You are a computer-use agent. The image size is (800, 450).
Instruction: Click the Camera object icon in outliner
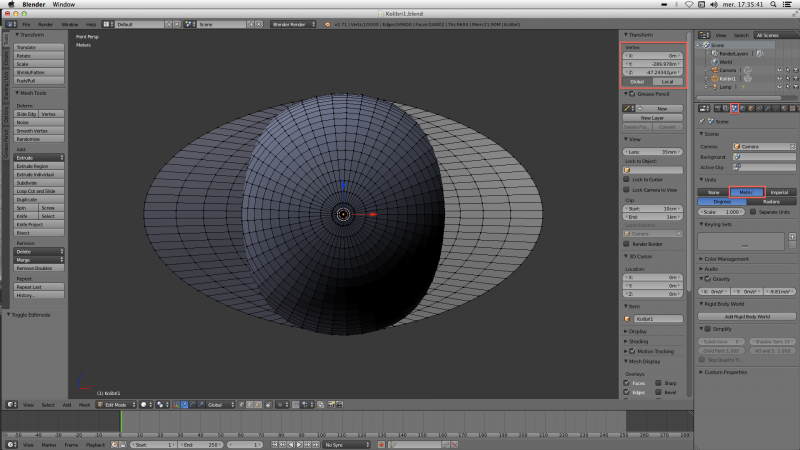click(715, 70)
